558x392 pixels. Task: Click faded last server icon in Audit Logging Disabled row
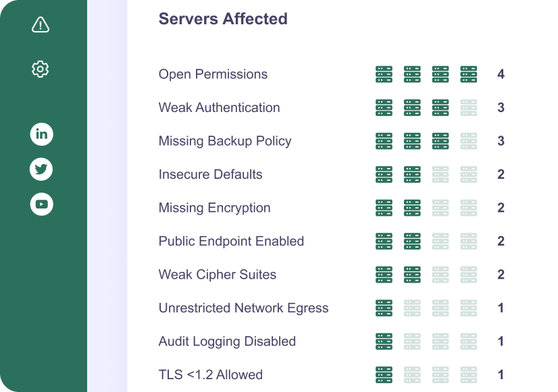point(469,341)
